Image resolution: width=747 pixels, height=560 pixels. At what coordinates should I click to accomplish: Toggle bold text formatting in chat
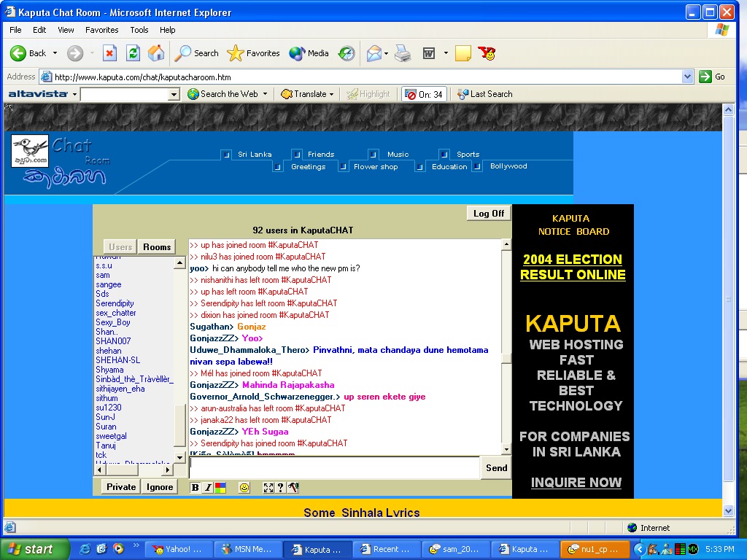pyautogui.click(x=195, y=487)
